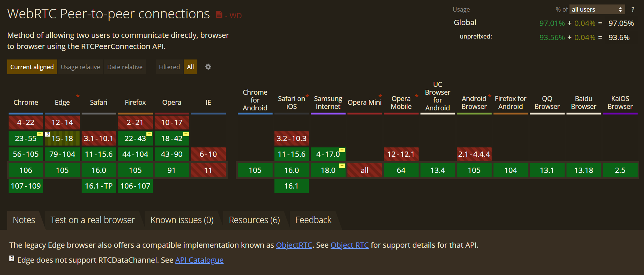Select KaiOS Browser 2.5 cell

coord(620,170)
